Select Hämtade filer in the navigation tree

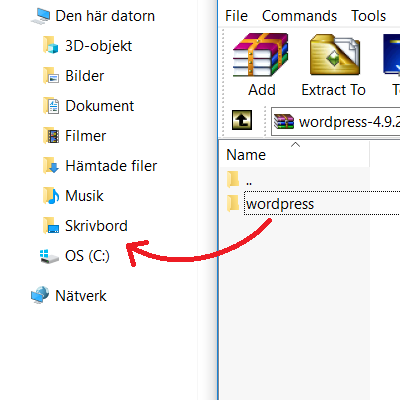coord(111,166)
